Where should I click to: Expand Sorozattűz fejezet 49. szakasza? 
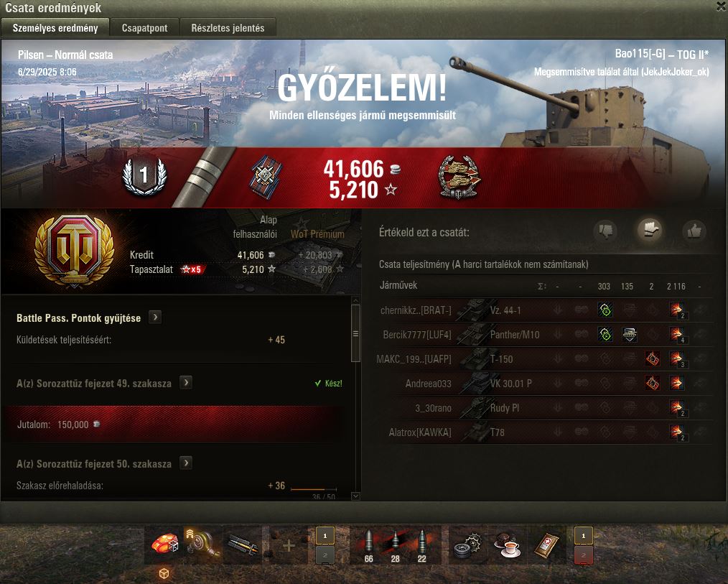pos(186,383)
